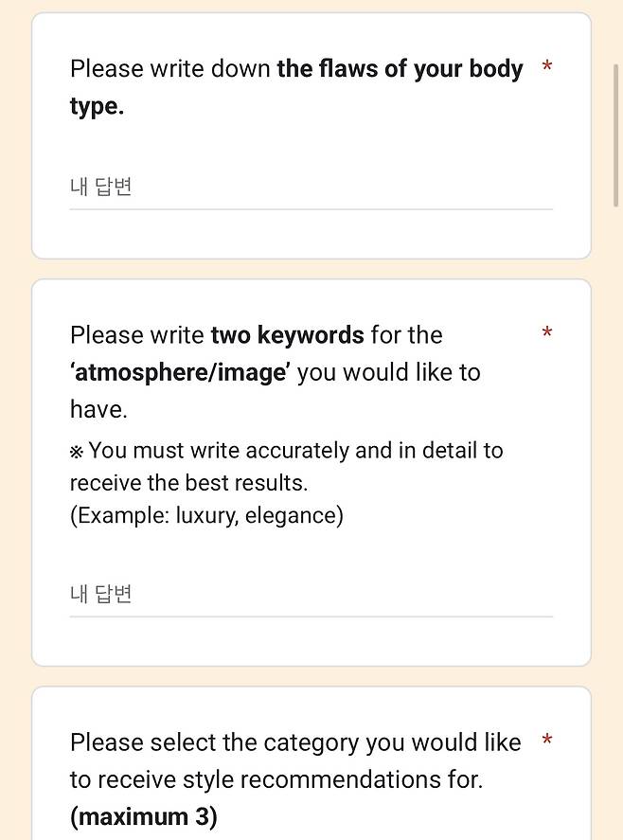Select the body type flaws question card

tap(312, 133)
